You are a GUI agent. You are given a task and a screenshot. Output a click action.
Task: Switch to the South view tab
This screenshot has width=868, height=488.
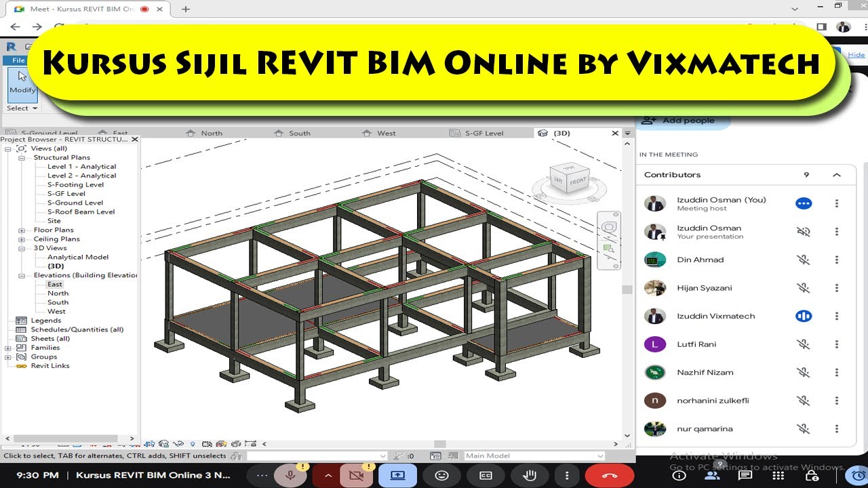[x=300, y=133]
